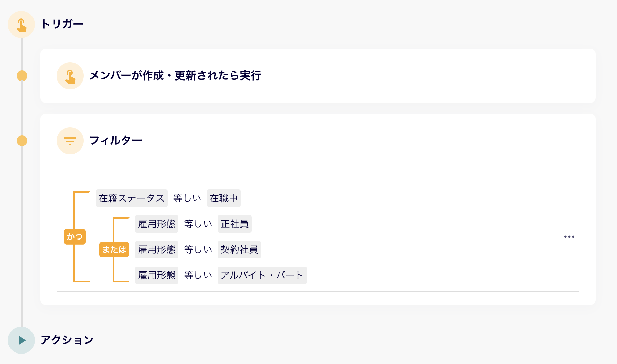Open the three-dot filter options menu
The width and height of the screenshot is (617, 364).
click(569, 237)
